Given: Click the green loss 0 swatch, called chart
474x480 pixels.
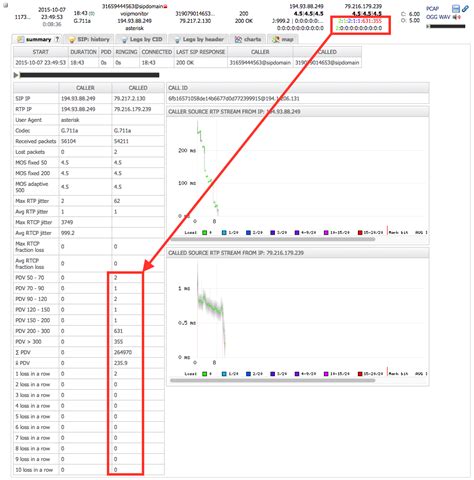Looking at the screenshot, I should (205, 374).
